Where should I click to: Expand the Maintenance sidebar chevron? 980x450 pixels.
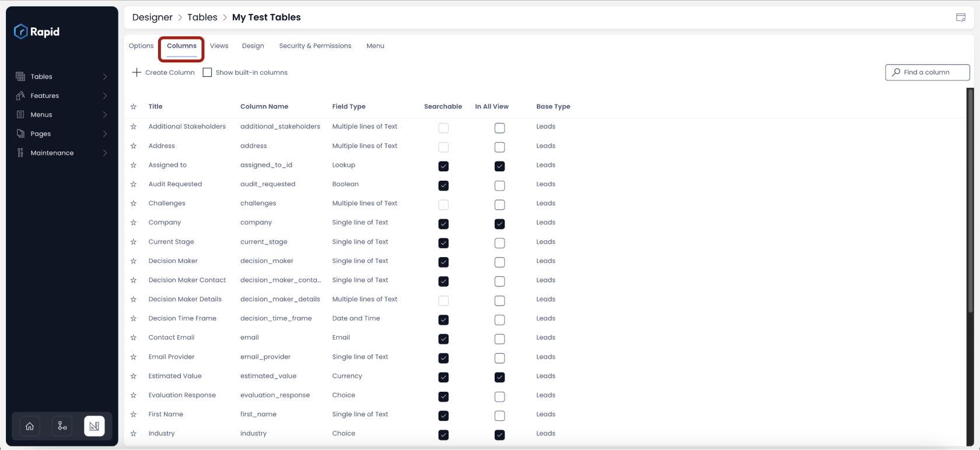click(105, 153)
